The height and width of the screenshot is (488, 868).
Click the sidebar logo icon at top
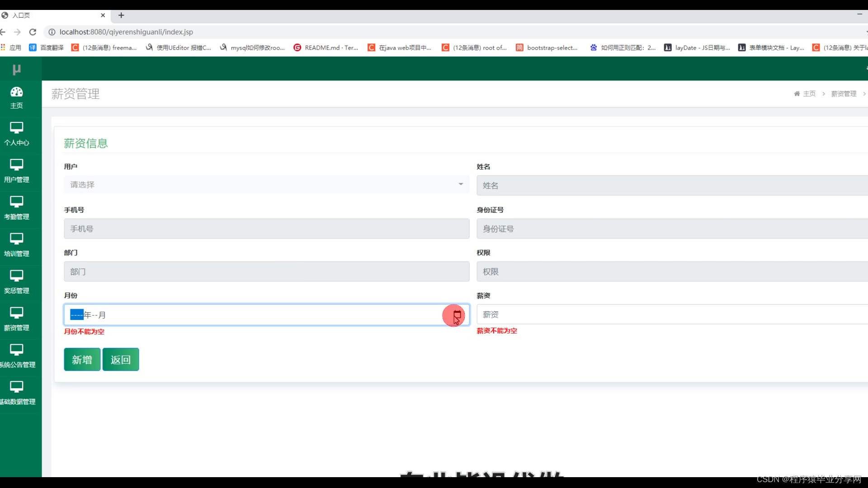[17, 69]
